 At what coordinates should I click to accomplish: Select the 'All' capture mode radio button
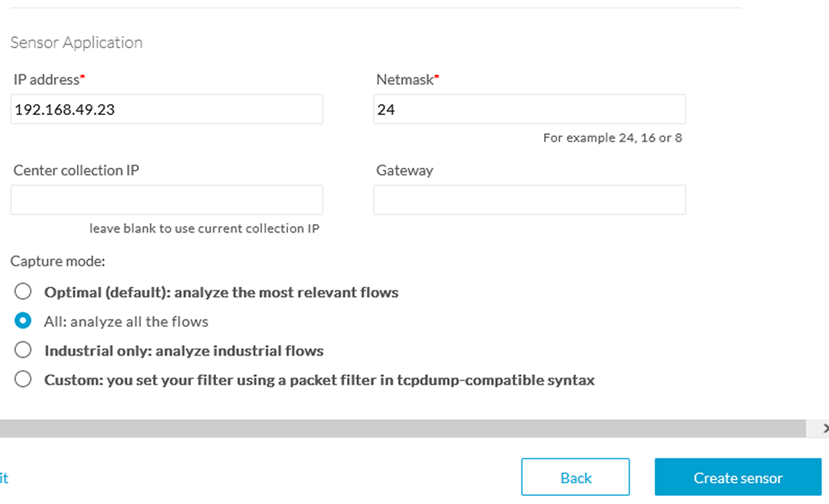pos(23,322)
